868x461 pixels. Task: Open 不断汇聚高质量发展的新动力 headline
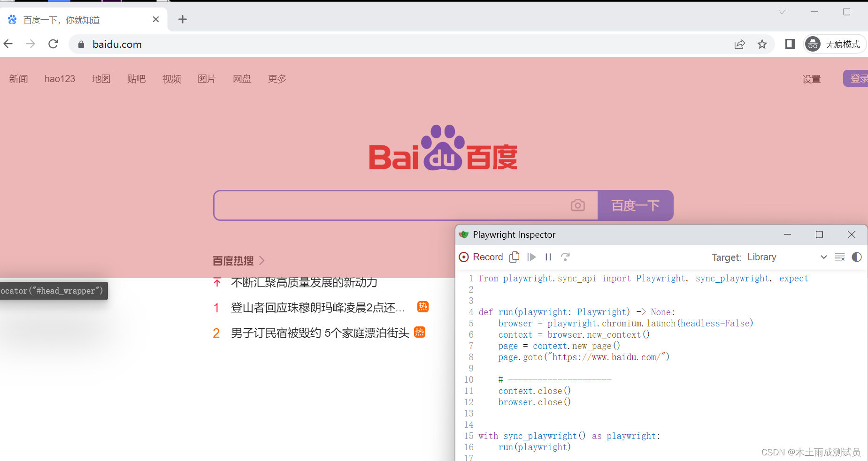click(304, 282)
